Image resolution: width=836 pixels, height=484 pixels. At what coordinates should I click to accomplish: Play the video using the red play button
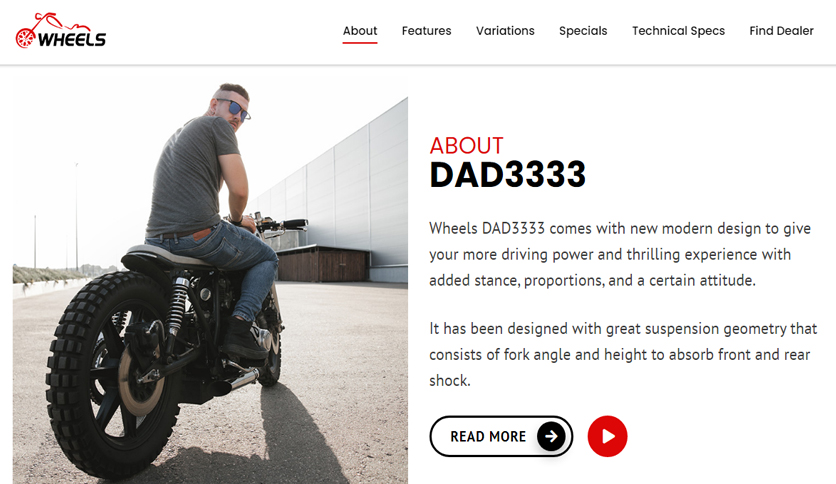tap(607, 437)
